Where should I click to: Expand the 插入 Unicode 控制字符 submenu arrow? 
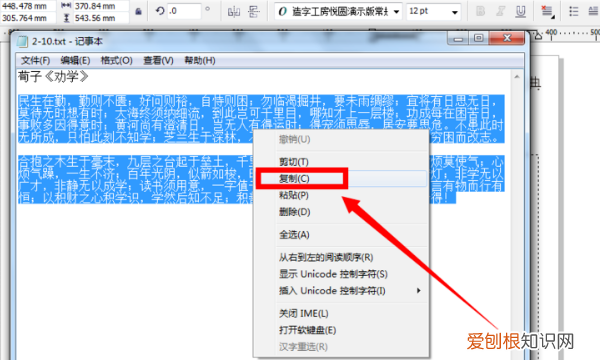[x=419, y=291]
